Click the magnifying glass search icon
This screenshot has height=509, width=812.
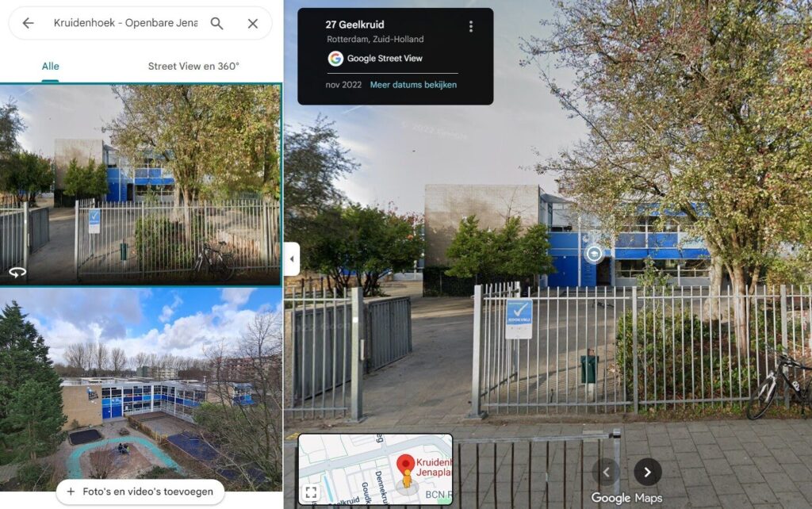[217, 23]
